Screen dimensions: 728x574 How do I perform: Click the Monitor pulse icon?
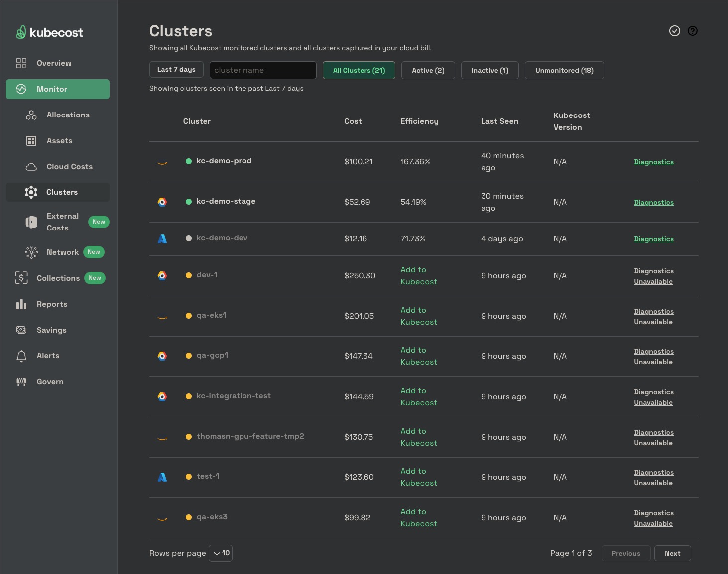point(21,89)
